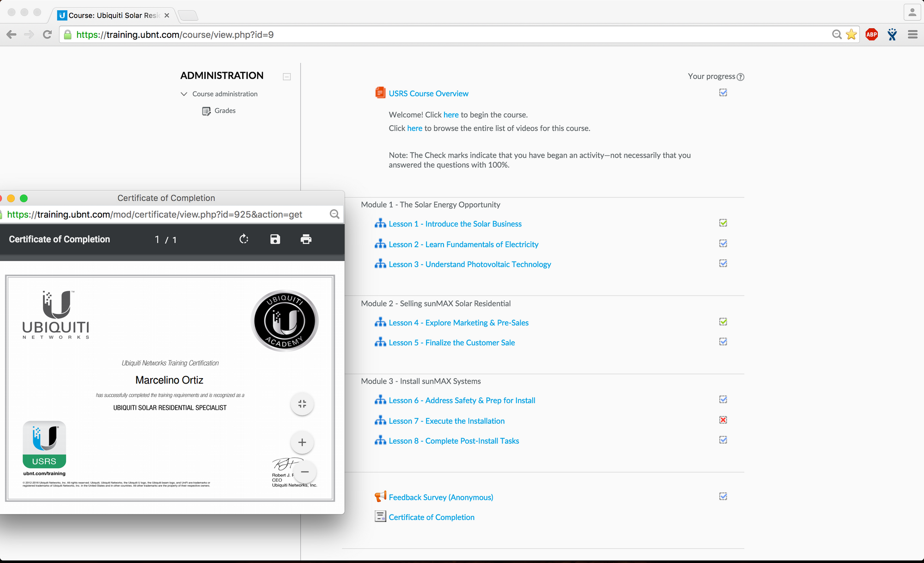The width and height of the screenshot is (924, 563).
Task: Click the Feedback Survey megaphone icon
Action: pos(380,496)
